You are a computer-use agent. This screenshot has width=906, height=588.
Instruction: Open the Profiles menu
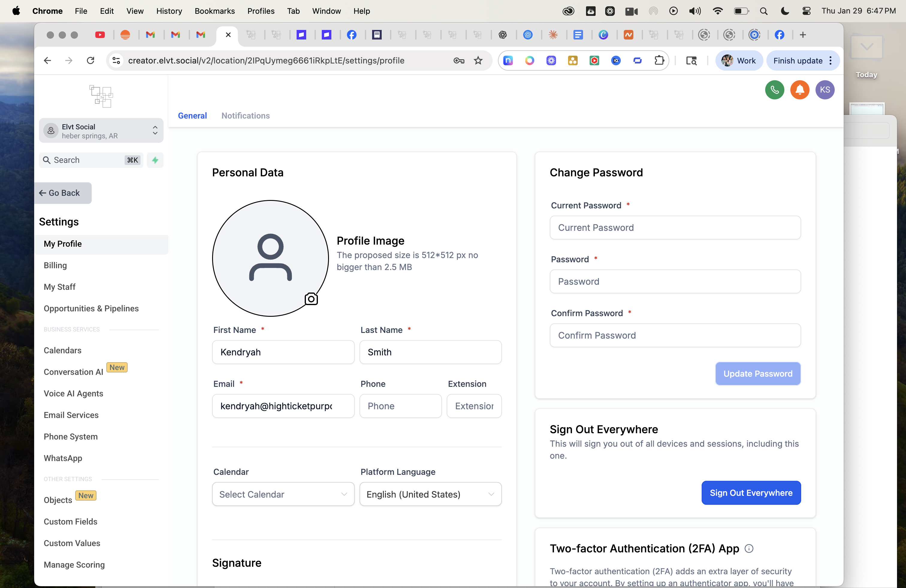tap(261, 11)
